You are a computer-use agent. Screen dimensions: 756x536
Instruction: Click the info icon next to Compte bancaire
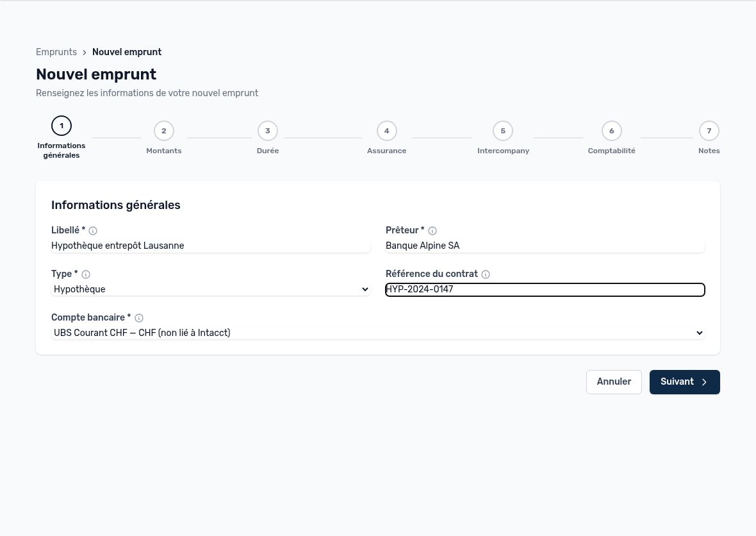pos(139,318)
